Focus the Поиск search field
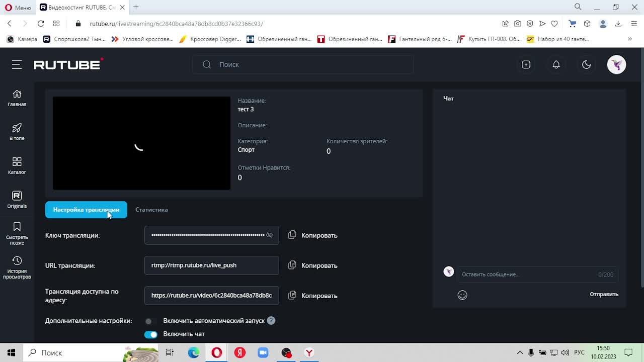The image size is (644, 362). pos(303,64)
